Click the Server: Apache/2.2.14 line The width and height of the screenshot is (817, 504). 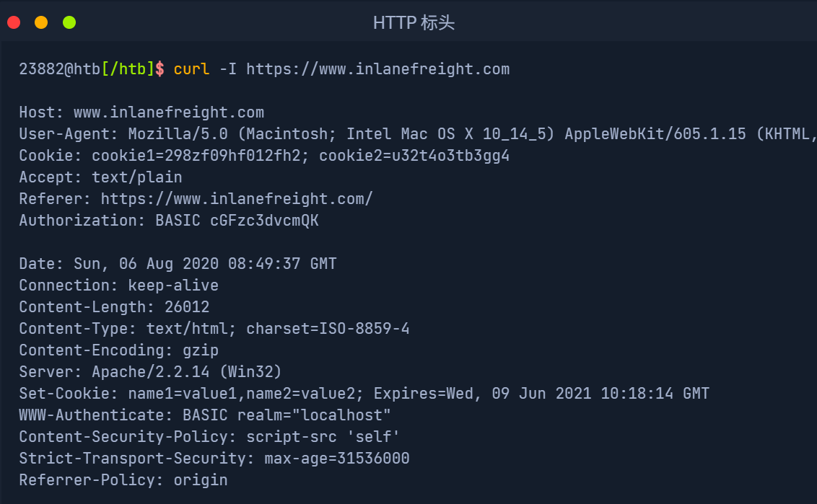click(150, 372)
